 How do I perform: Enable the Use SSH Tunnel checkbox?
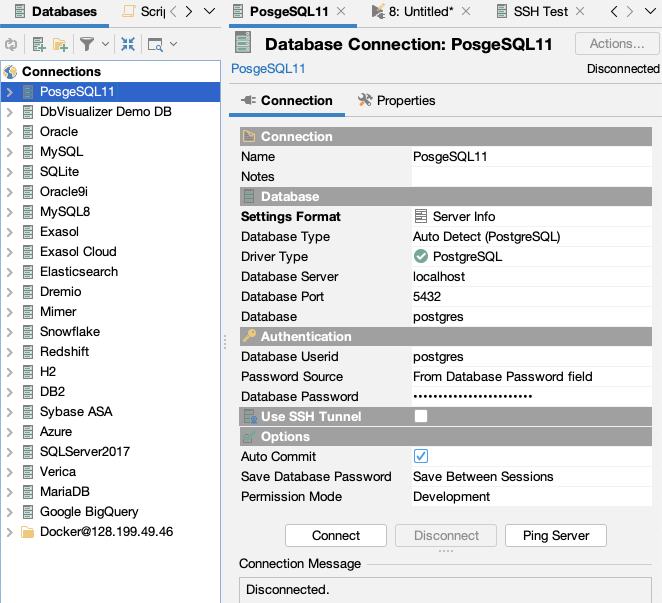(421, 416)
